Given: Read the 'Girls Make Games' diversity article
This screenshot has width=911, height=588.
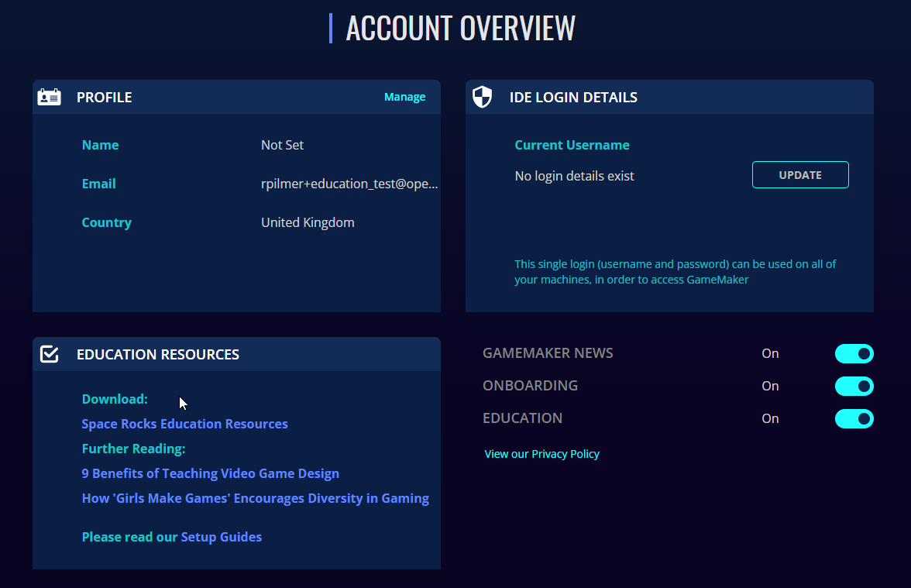Looking at the screenshot, I should click(255, 498).
